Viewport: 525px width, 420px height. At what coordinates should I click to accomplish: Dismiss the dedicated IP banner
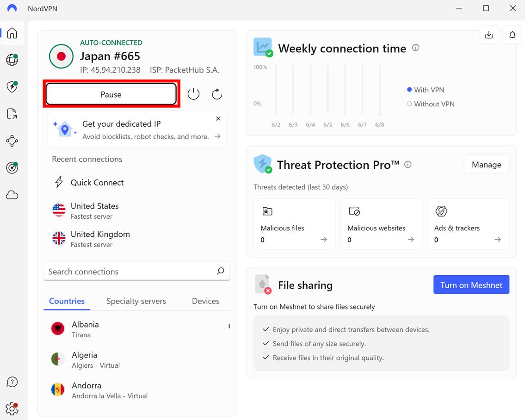point(218,118)
